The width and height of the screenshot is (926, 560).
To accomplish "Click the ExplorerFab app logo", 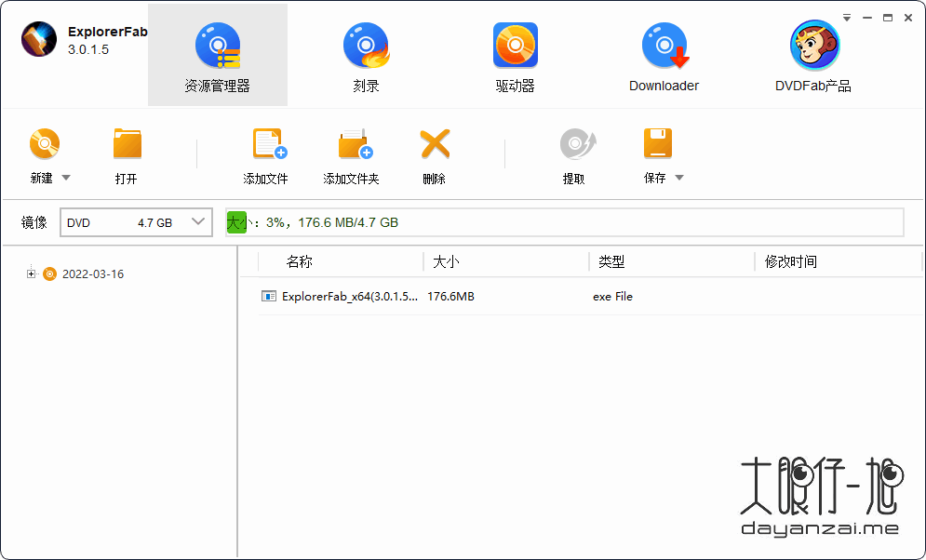I will point(39,40).
